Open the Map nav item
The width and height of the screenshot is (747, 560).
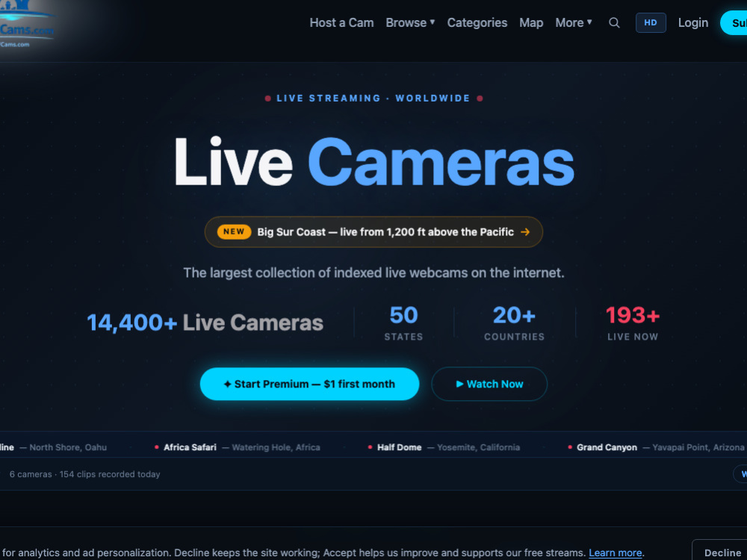click(x=531, y=23)
